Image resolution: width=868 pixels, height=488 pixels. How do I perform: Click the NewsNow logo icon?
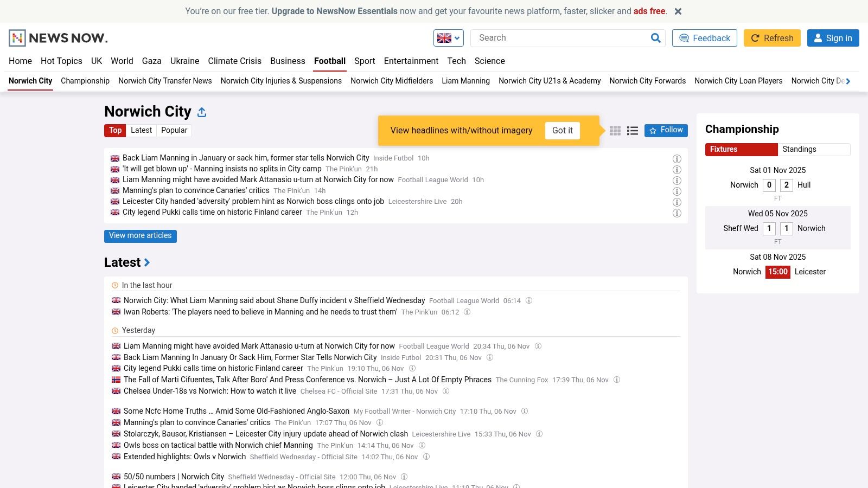(x=17, y=38)
